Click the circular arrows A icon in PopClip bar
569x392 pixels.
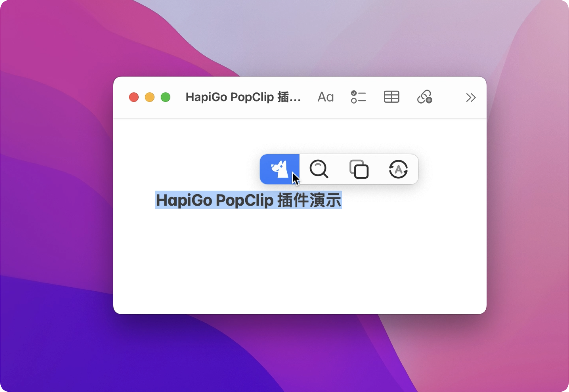click(x=398, y=169)
